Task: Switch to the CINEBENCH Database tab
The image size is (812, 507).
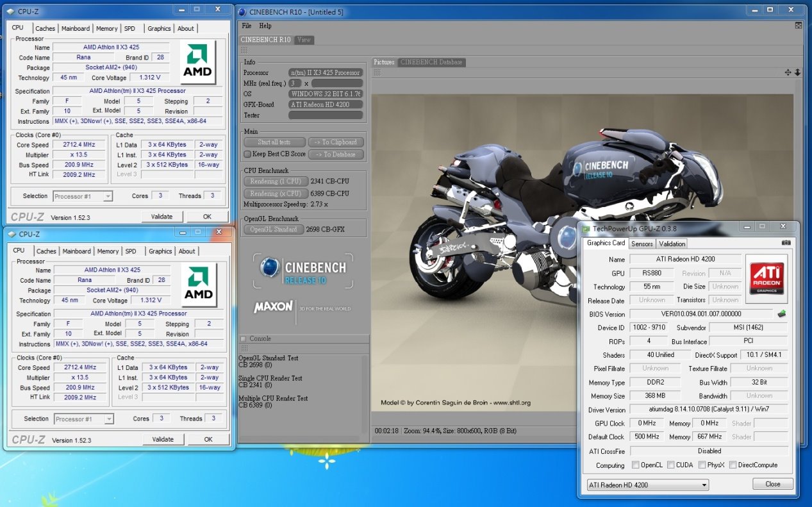Action: click(431, 62)
